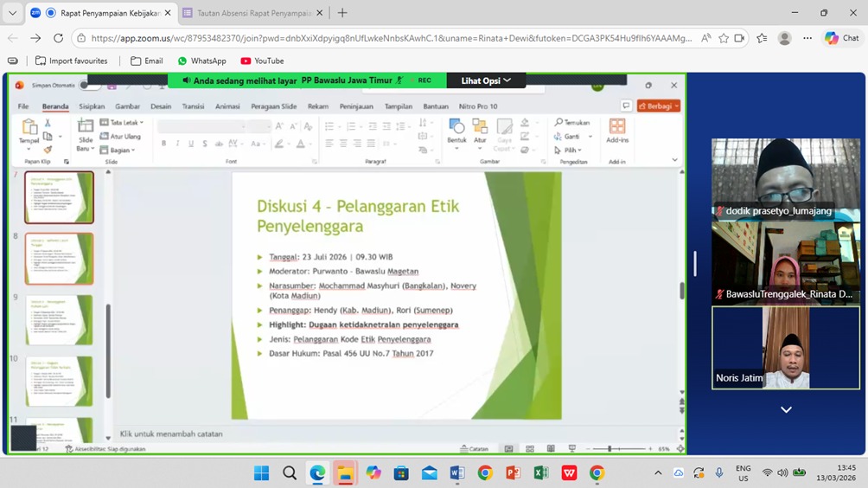Open the File menu
Viewport: 868px width, 488px height.
[23, 106]
